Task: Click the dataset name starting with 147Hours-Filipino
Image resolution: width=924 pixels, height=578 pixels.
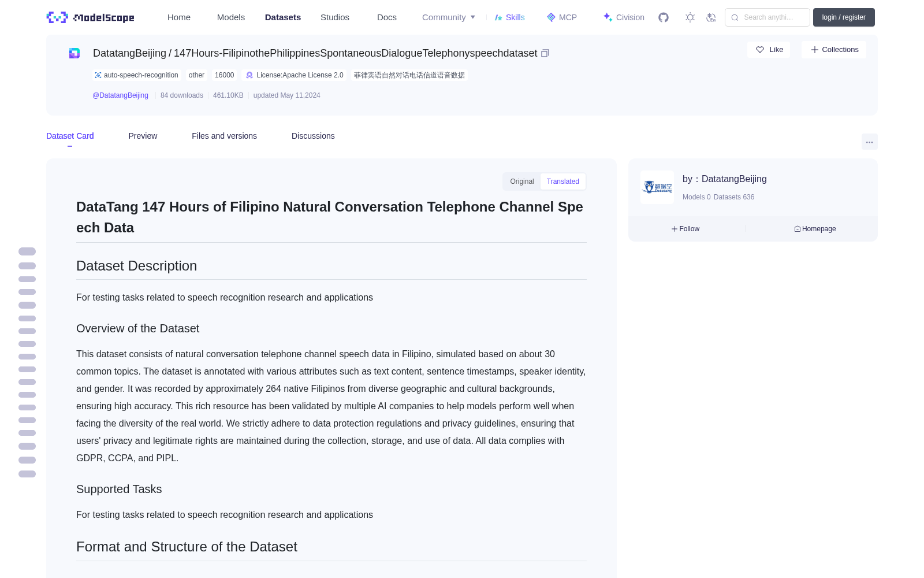Action: coord(356,53)
